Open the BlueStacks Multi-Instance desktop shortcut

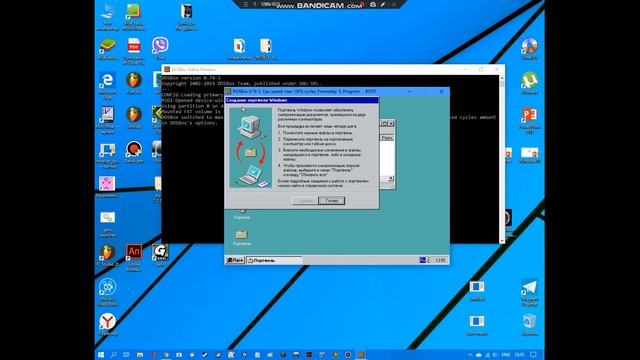tap(133, 16)
